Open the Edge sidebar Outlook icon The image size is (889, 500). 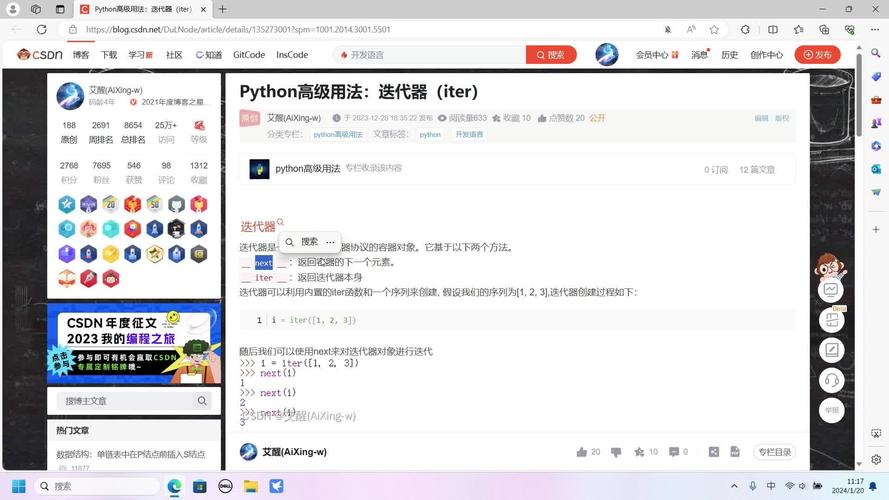(x=876, y=169)
